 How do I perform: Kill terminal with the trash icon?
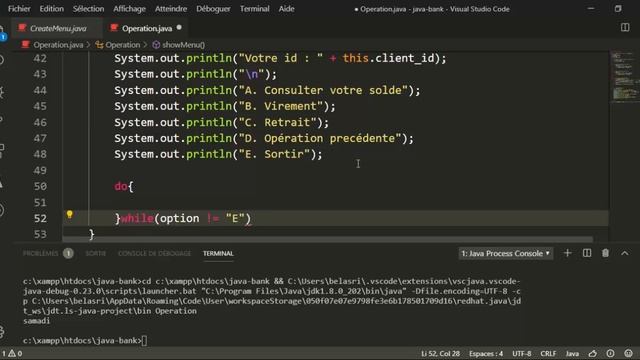click(605, 253)
